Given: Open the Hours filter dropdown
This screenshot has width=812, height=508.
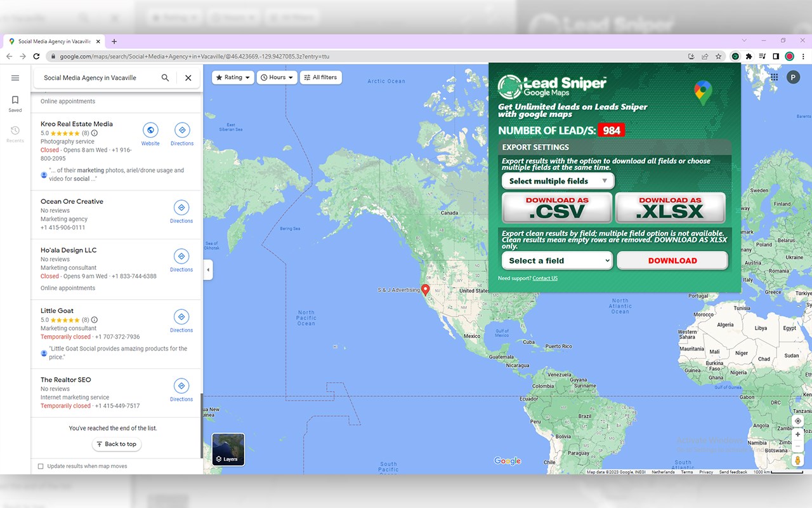Looking at the screenshot, I should tap(277, 77).
